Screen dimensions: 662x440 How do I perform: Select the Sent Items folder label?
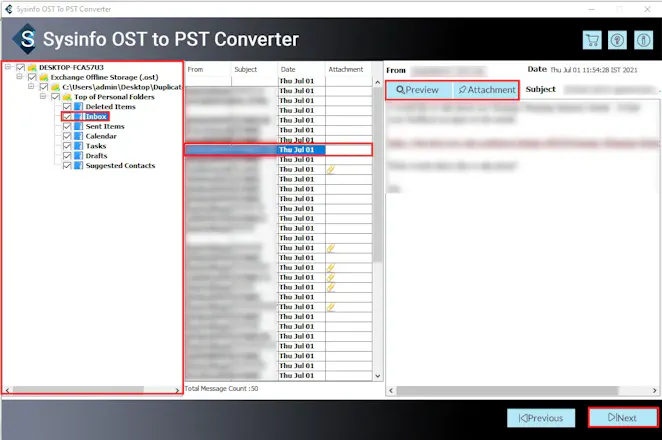click(x=105, y=126)
